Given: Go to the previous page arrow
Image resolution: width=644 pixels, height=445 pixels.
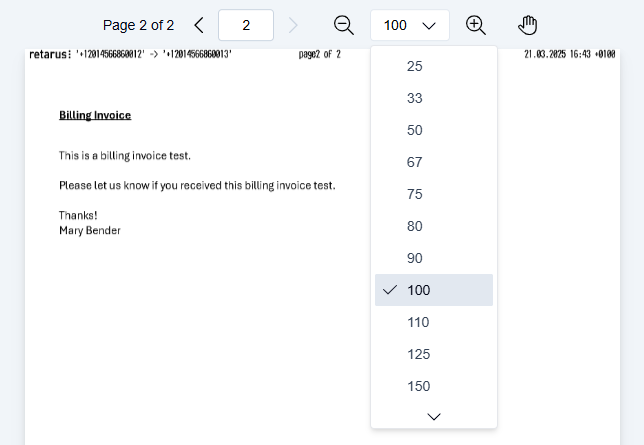Looking at the screenshot, I should coord(198,25).
